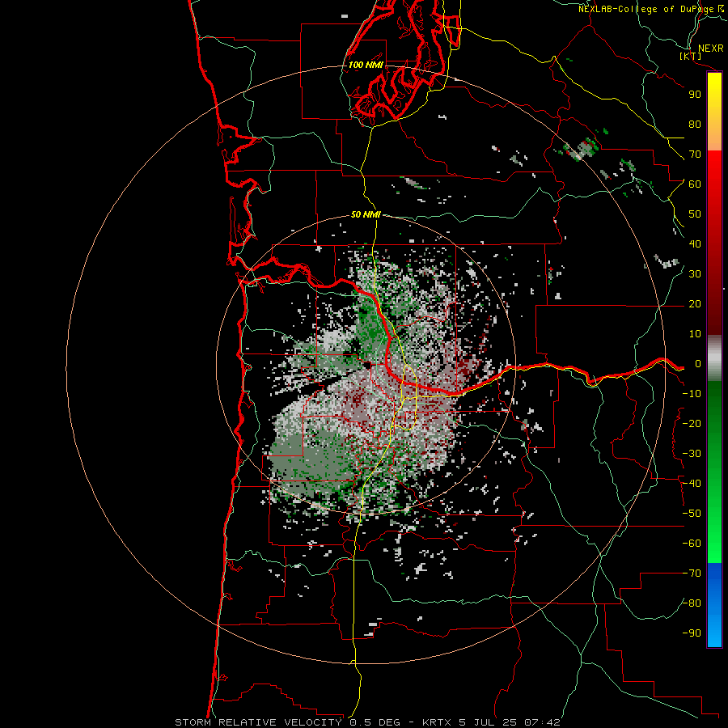
Task: Click the 5 JUL 25 date in the caption
Action: click(489, 722)
